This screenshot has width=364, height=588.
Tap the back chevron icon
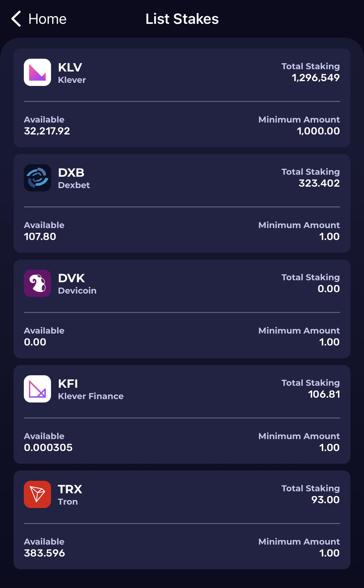click(x=16, y=19)
